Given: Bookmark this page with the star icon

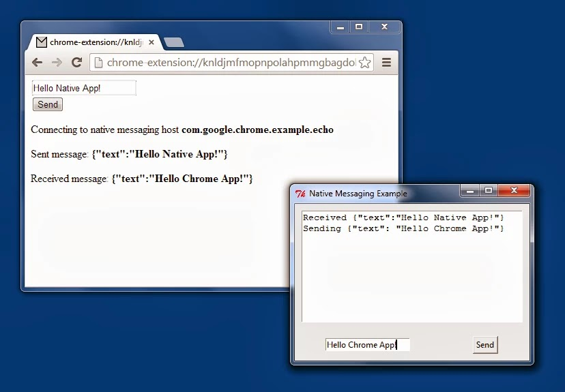Looking at the screenshot, I should pyautogui.click(x=364, y=63).
